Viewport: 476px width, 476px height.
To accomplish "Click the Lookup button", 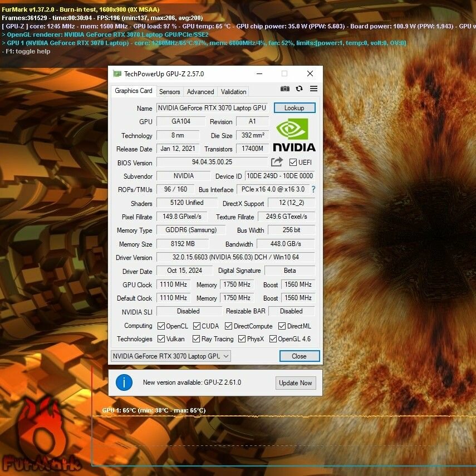I will coord(295,108).
